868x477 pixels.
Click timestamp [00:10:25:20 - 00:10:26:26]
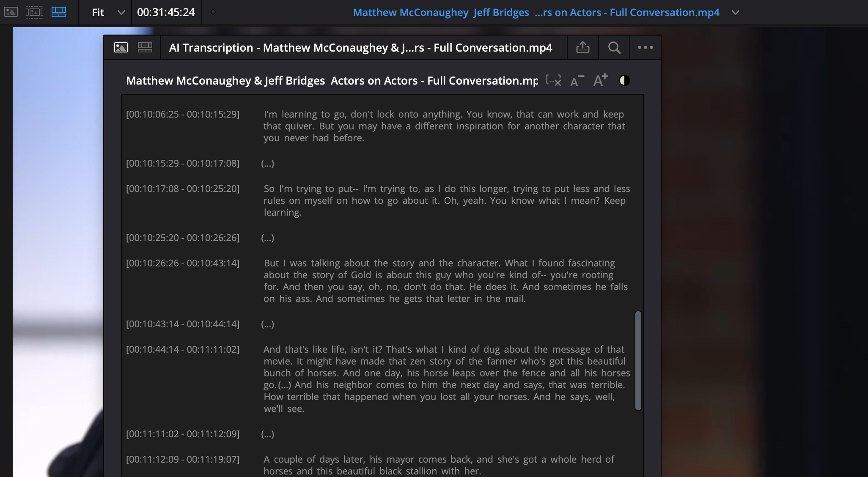pyautogui.click(x=183, y=238)
